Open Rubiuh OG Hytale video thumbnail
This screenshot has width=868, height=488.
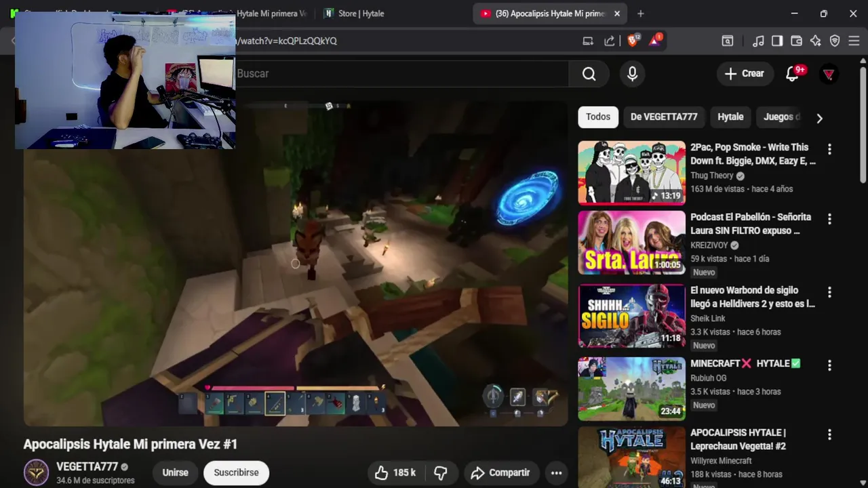coord(631,389)
